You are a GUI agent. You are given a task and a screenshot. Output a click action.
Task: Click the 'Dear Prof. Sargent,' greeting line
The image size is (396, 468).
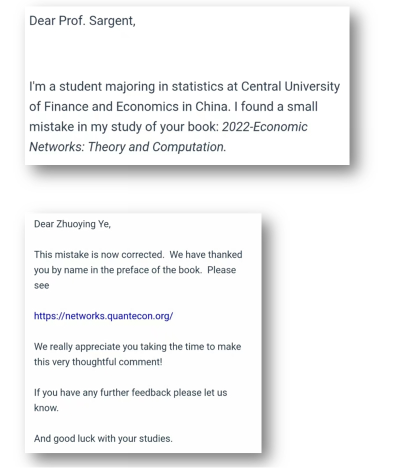(x=82, y=21)
